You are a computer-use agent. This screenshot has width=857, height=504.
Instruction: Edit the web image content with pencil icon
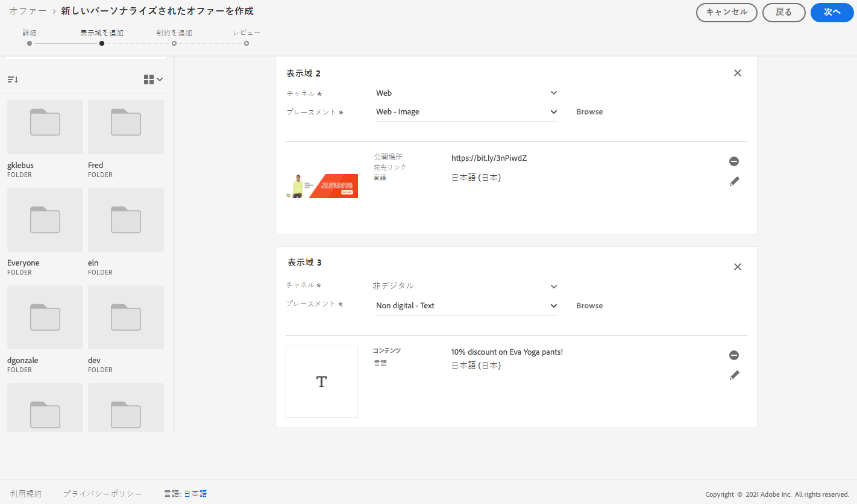(x=734, y=181)
